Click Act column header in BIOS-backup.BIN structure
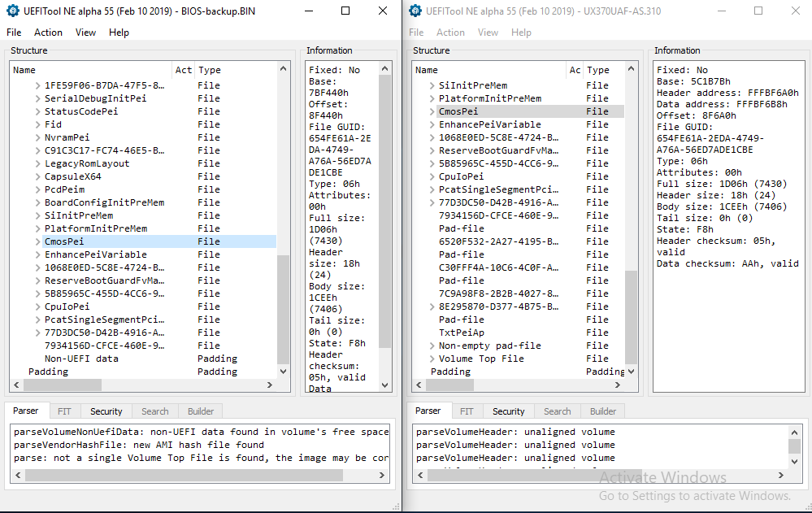Screen dimensions: 812x513 point(184,70)
